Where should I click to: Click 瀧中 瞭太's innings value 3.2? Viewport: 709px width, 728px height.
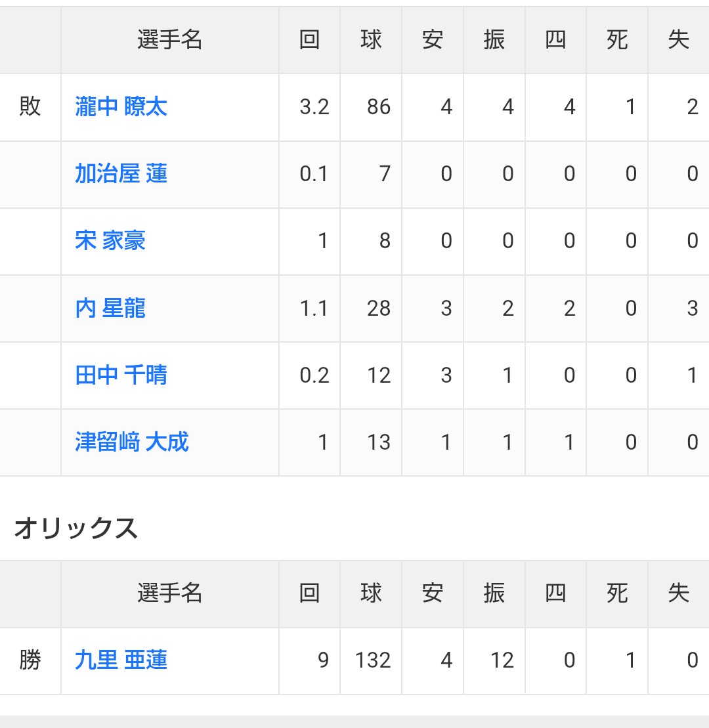click(314, 107)
